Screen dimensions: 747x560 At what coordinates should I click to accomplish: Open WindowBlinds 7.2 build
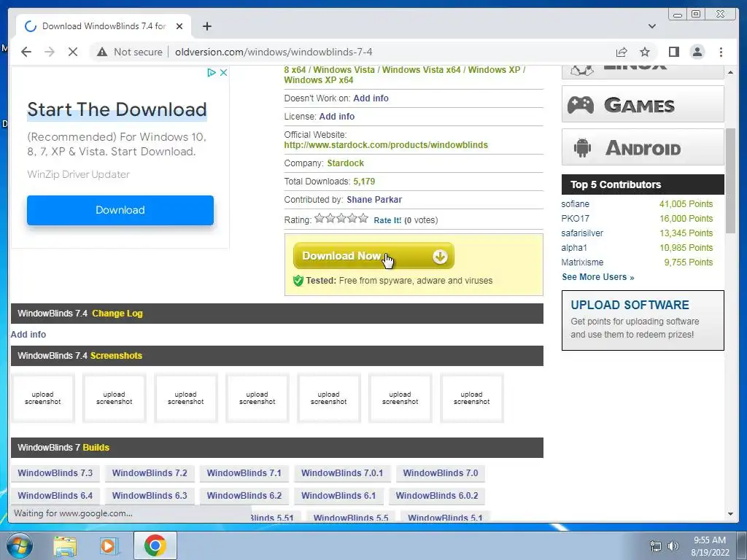click(x=150, y=472)
